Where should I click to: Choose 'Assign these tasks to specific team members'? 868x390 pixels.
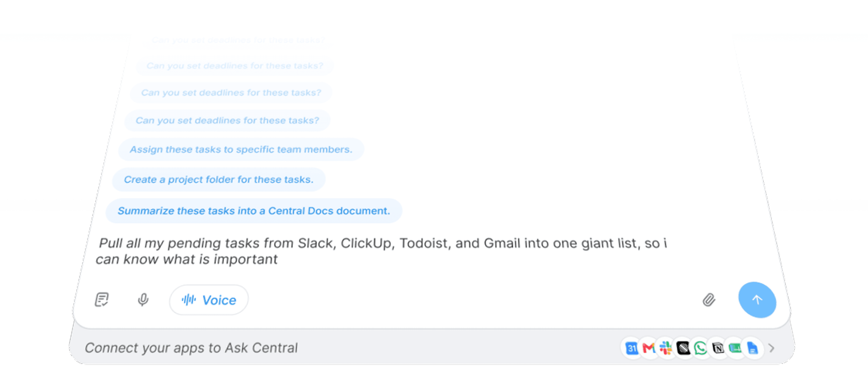point(241,150)
